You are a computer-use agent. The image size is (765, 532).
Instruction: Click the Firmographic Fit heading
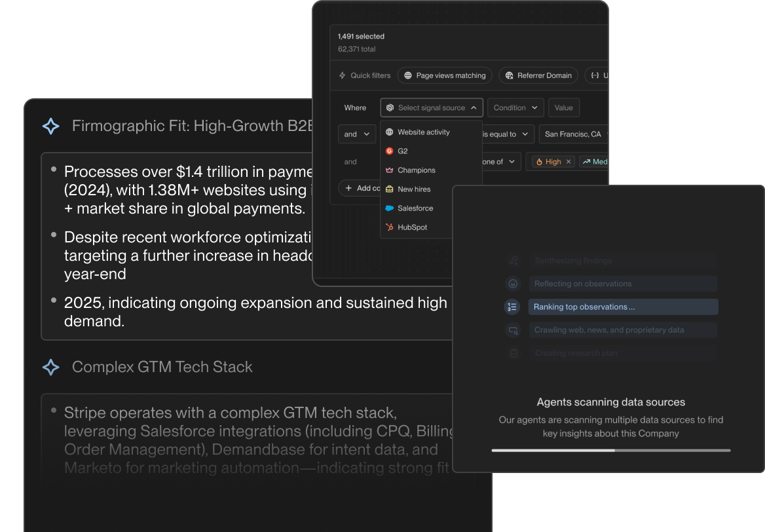(x=192, y=126)
